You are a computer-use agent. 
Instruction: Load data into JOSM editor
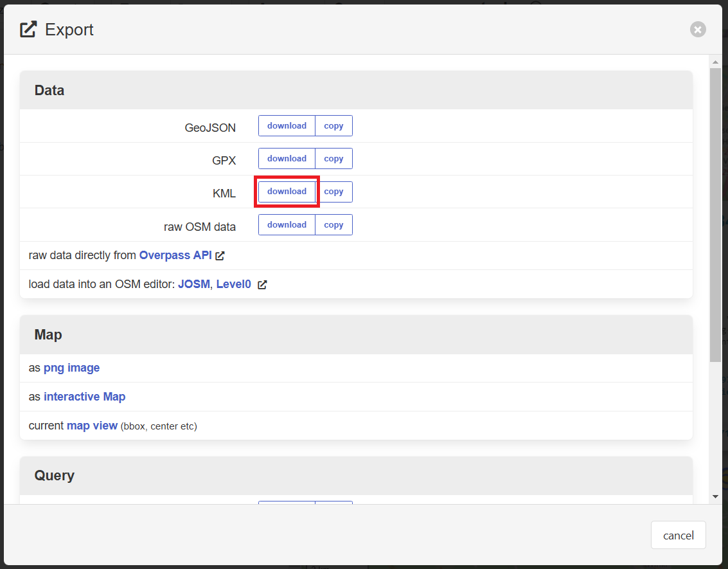193,284
